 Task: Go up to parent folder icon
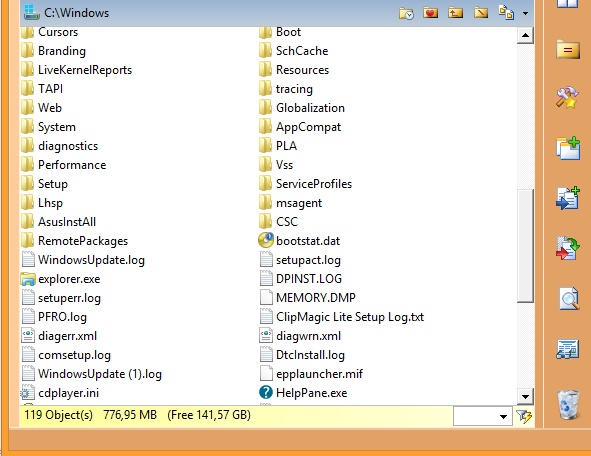point(455,13)
